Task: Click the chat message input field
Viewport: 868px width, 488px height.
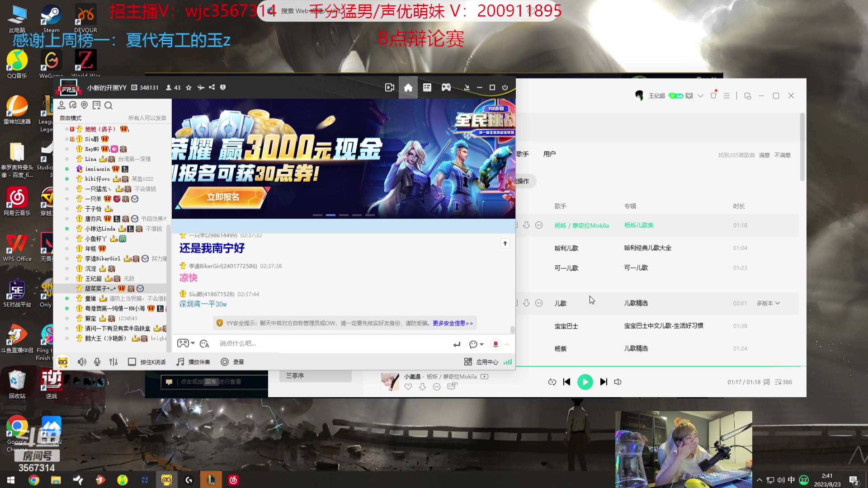Action: click(332, 343)
